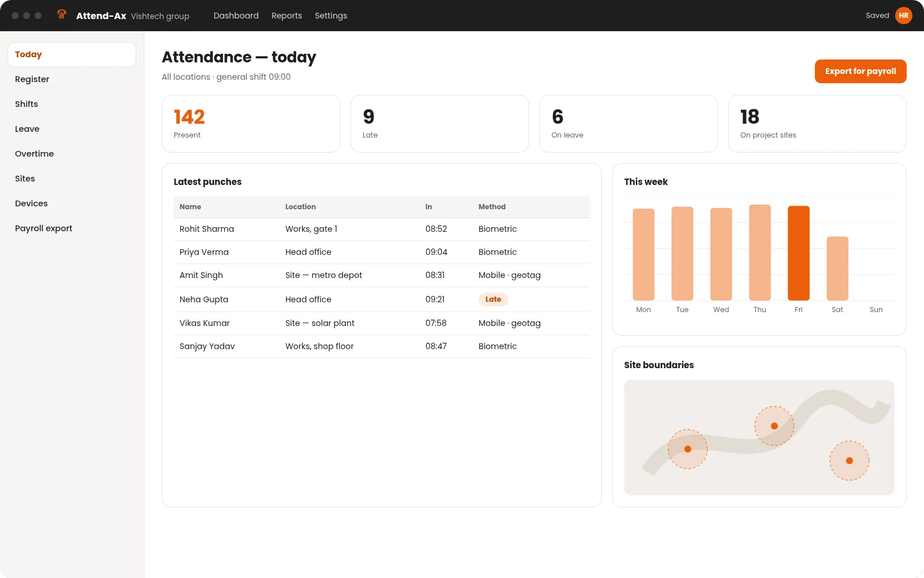The image size is (924, 578).
Task: Click the Method column header
Action: pos(492,207)
